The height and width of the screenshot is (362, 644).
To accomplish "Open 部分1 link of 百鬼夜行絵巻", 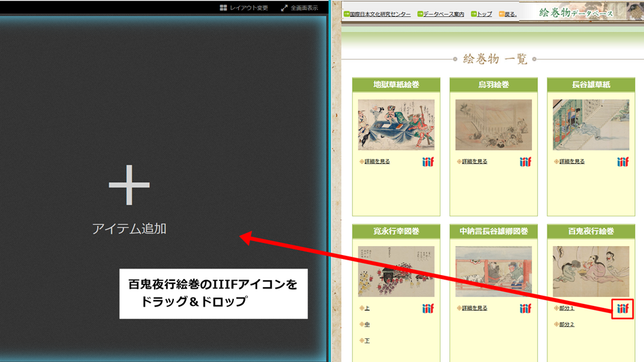I will [566, 308].
